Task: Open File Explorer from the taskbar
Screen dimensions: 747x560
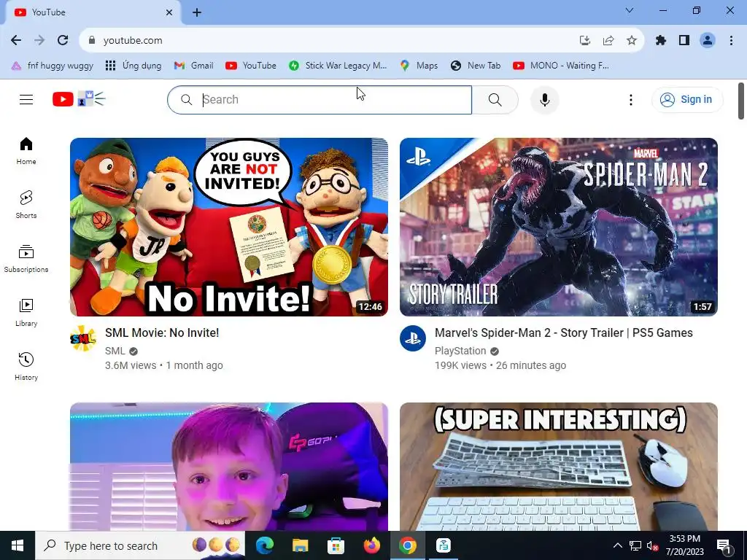Action: click(300, 545)
